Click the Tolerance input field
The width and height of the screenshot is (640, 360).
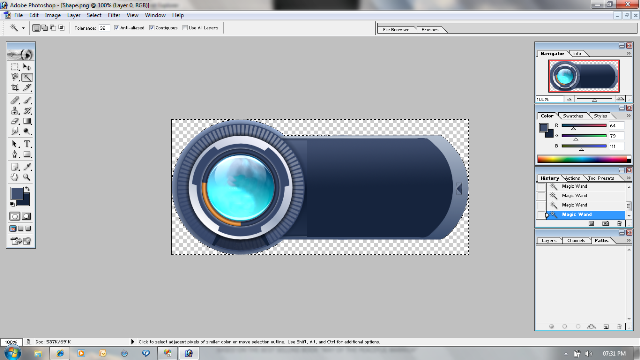coord(104,28)
